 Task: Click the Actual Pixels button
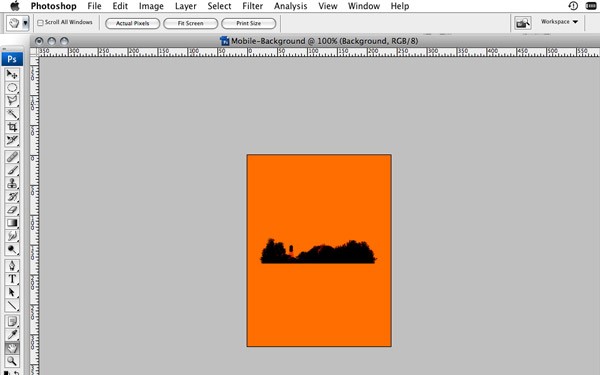(132, 23)
